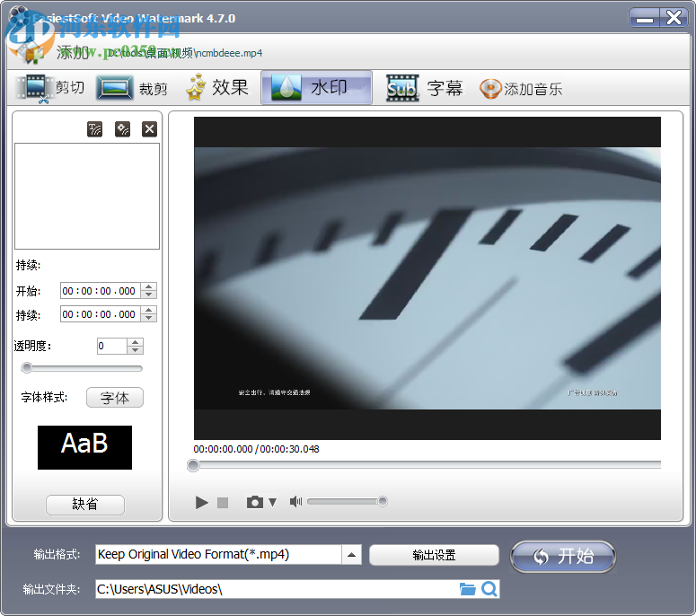Image resolution: width=696 pixels, height=616 pixels.
Task: Click the transparency slider handle
Action: click(x=27, y=368)
